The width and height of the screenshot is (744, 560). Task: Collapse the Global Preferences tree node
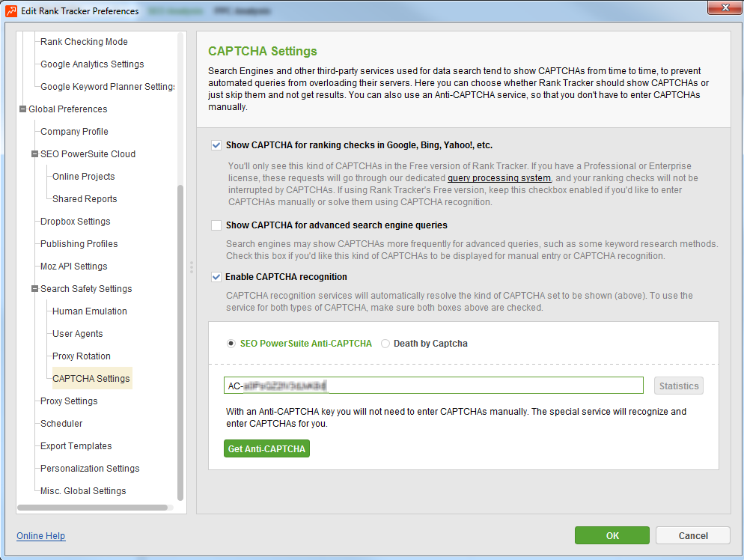click(x=22, y=109)
